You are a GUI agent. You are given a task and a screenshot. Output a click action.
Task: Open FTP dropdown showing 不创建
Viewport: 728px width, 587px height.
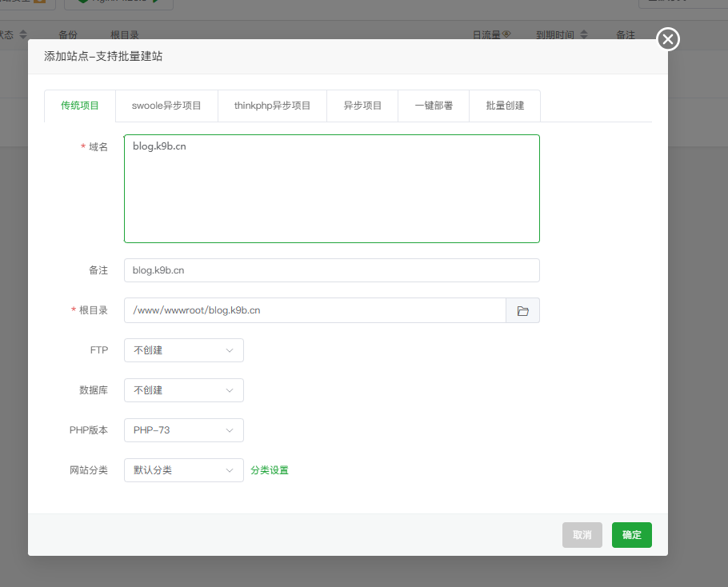pyautogui.click(x=184, y=350)
